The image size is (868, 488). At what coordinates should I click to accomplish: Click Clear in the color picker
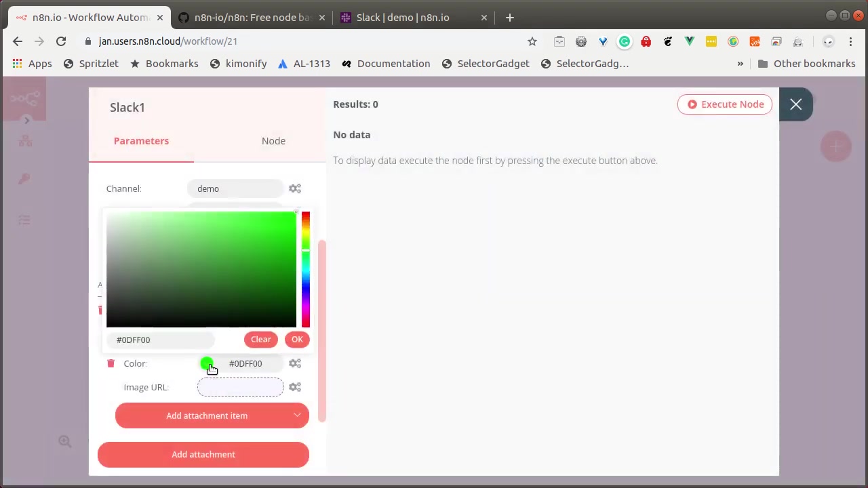(x=261, y=340)
